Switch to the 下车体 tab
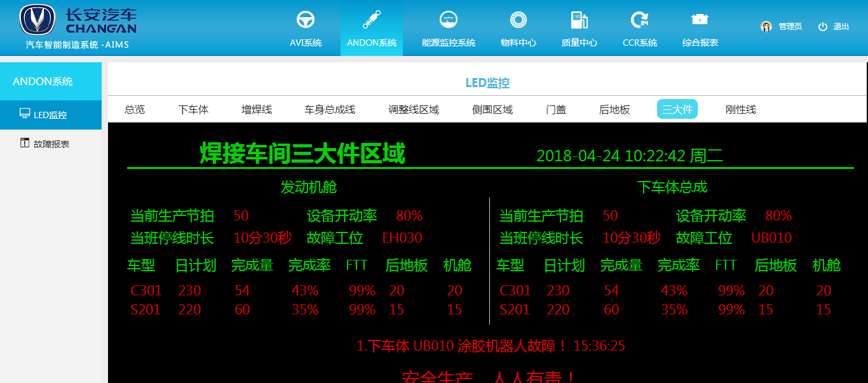The height and width of the screenshot is (383, 868). pos(193,109)
